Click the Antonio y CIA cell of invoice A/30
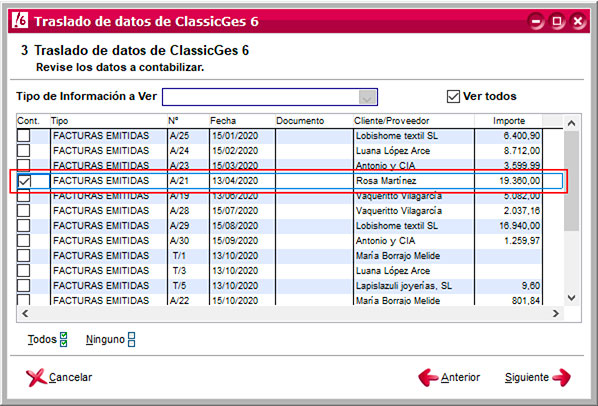The image size is (598, 406). tap(414, 241)
